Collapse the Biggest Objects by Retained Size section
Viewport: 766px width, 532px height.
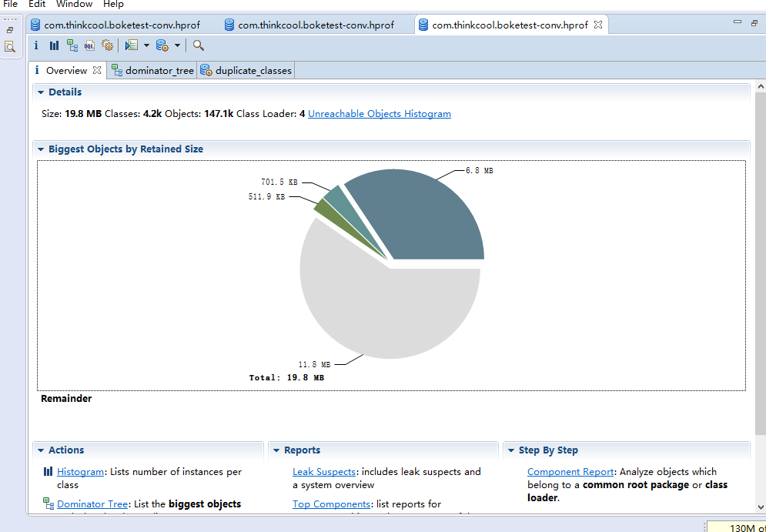tap(41, 149)
